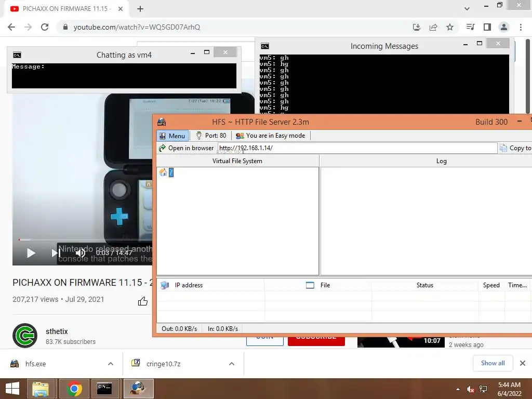Open sthetix channel avatar
Screen dimensions: 532x399
25,336
